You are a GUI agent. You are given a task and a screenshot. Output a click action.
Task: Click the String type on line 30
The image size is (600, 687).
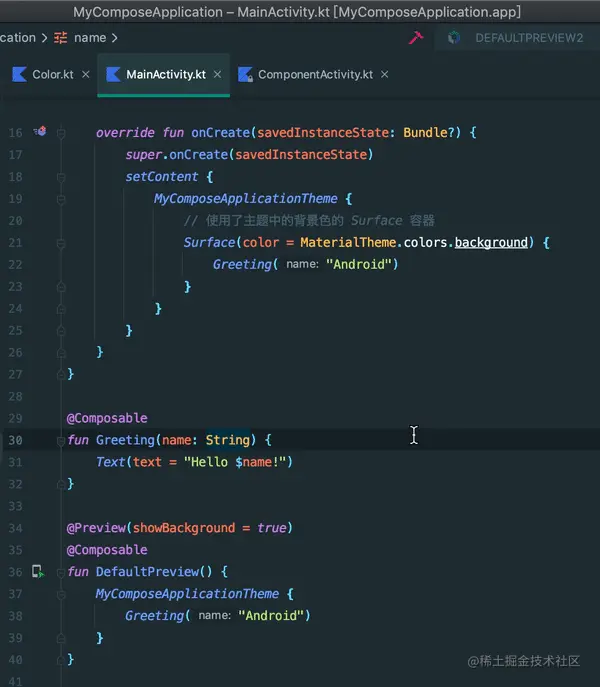tap(227, 440)
